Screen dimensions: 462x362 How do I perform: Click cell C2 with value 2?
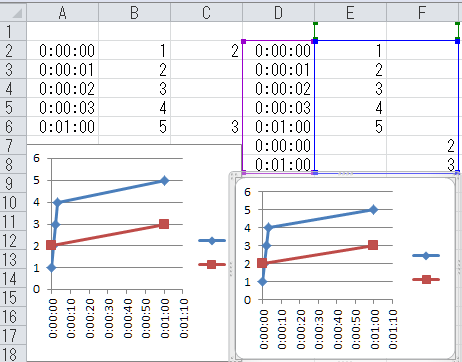[207, 50]
